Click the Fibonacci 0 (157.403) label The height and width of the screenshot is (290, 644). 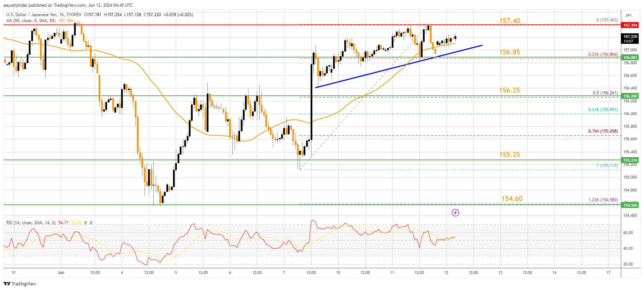tap(607, 20)
